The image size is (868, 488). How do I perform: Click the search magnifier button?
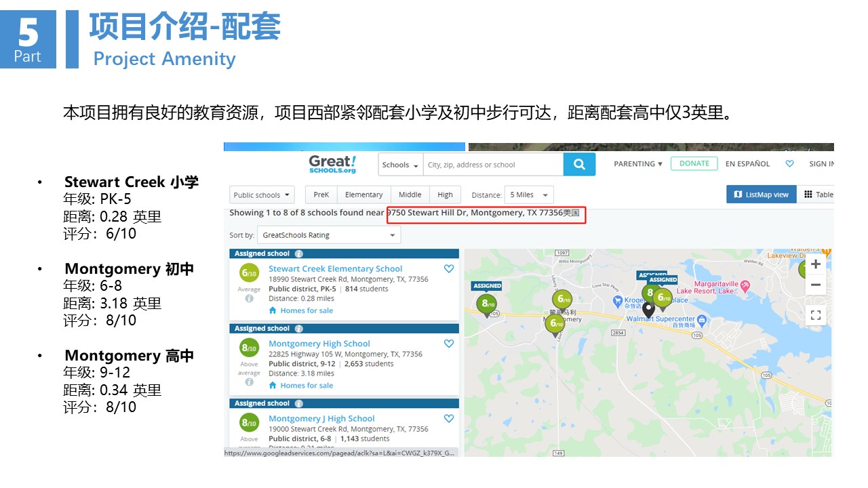click(x=579, y=164)
